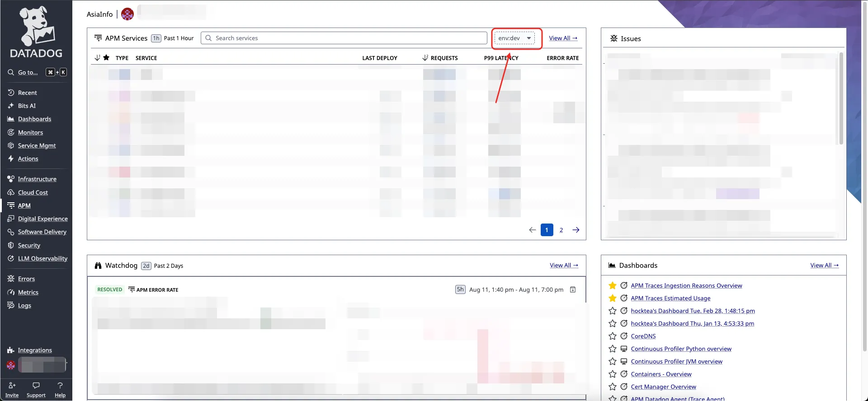Viewport: 868px width, 401px height.
Task: Change the Watchdog 2d timeframe
Action: (146, 266)
